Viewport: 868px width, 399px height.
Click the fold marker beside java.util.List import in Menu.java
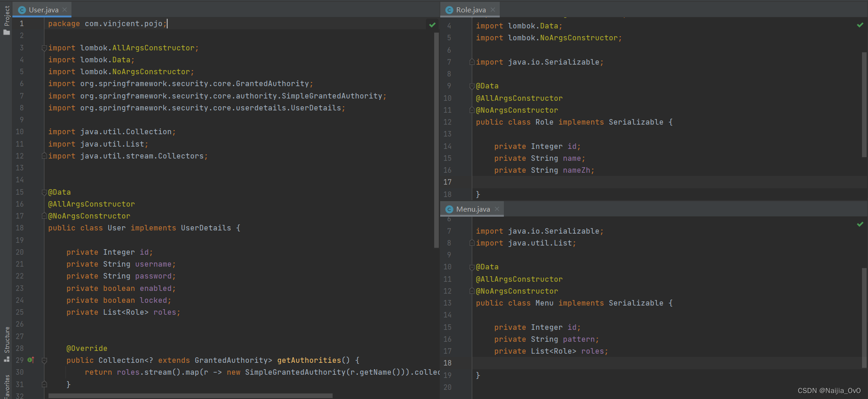pos(472,243)
